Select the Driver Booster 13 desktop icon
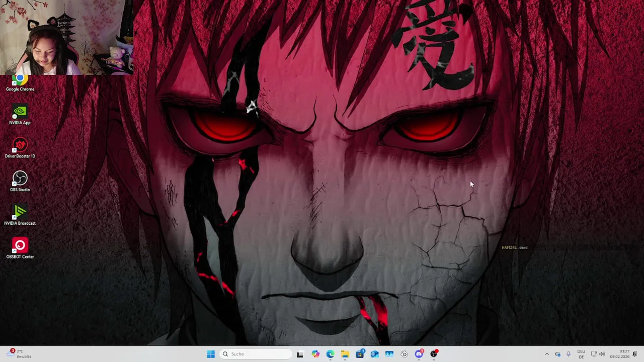644x362 pixels. pos(20,148)
